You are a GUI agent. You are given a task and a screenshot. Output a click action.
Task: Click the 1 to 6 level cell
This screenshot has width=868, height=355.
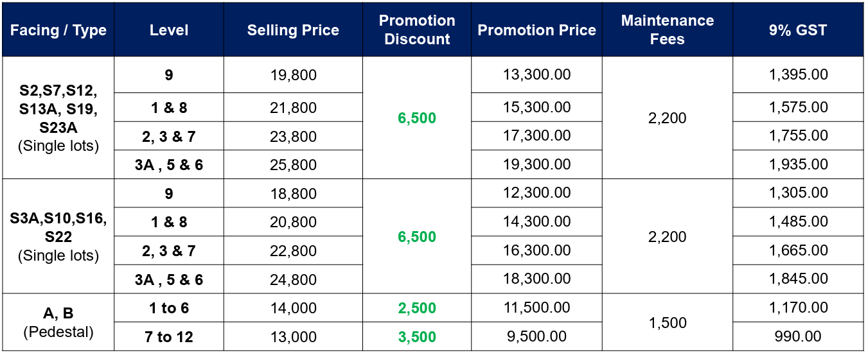(x=169, y=308)
